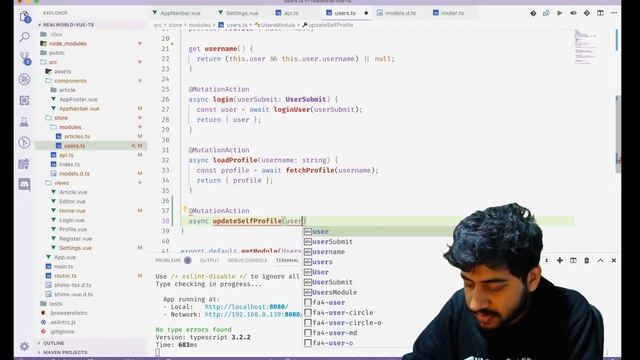Open the Search view in activity bar
Viewport: 640px width, 360px height.
tap(24, 37)
